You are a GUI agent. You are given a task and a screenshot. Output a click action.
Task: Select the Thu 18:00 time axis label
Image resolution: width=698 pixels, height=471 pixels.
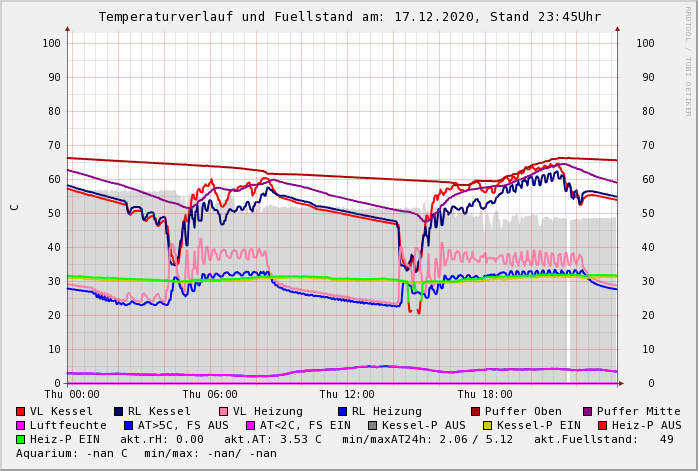coord(485,395)
